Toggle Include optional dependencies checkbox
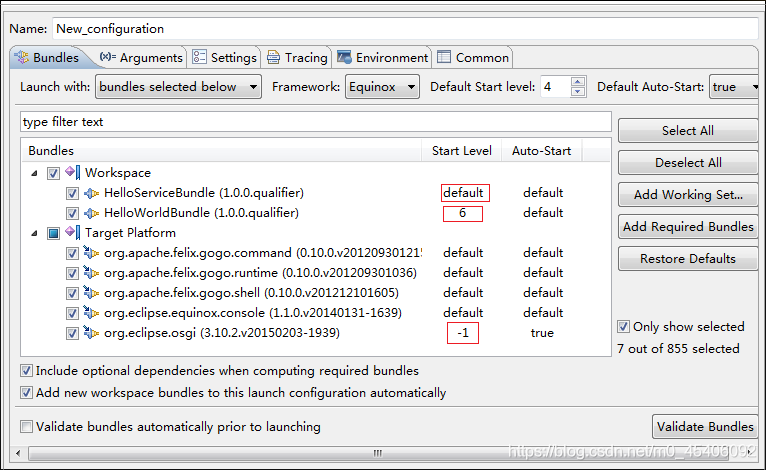This screenshot has width=766, height=470. pyautogui.click(x=26, y=371)
